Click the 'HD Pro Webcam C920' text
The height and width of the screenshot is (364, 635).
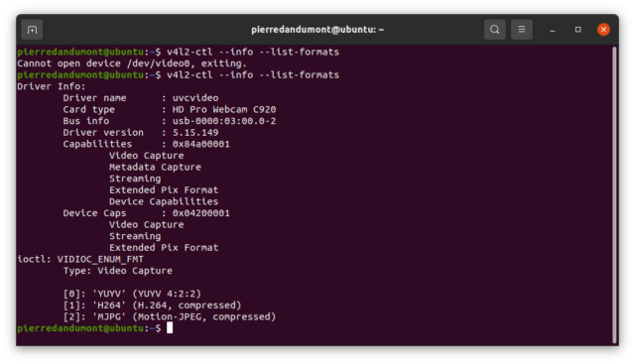224,109
